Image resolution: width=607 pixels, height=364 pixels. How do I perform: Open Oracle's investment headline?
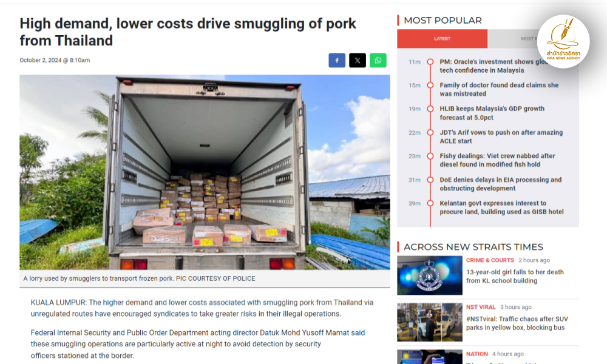pyautogui.click(x=492, y=66)
